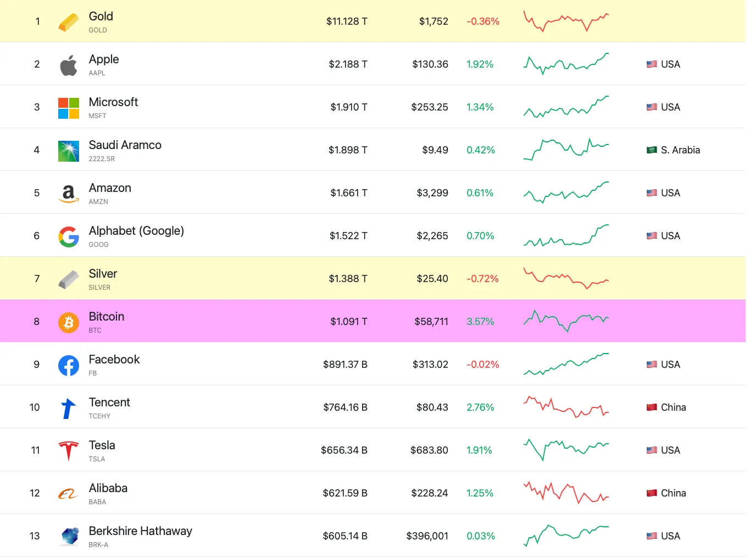Image resolution: width=756 pixels, height=557 pixels.
Task: Click the Silver bar icon
Action: point(69,280)
